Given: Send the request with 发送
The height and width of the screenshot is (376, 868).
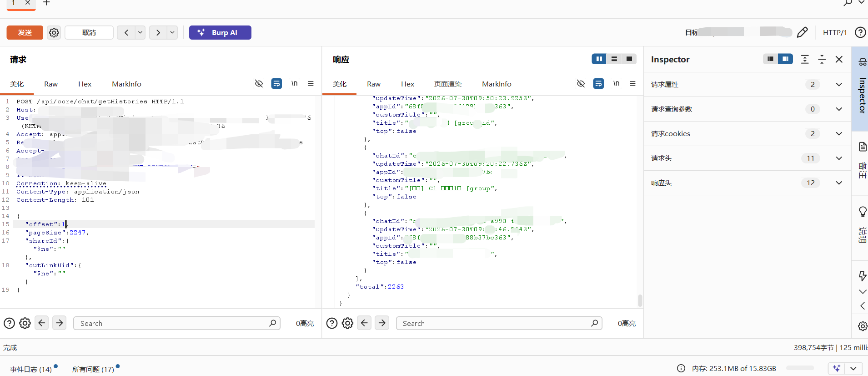Looking at the screenshot, I should pyautogui.click(x=25, y=33).
